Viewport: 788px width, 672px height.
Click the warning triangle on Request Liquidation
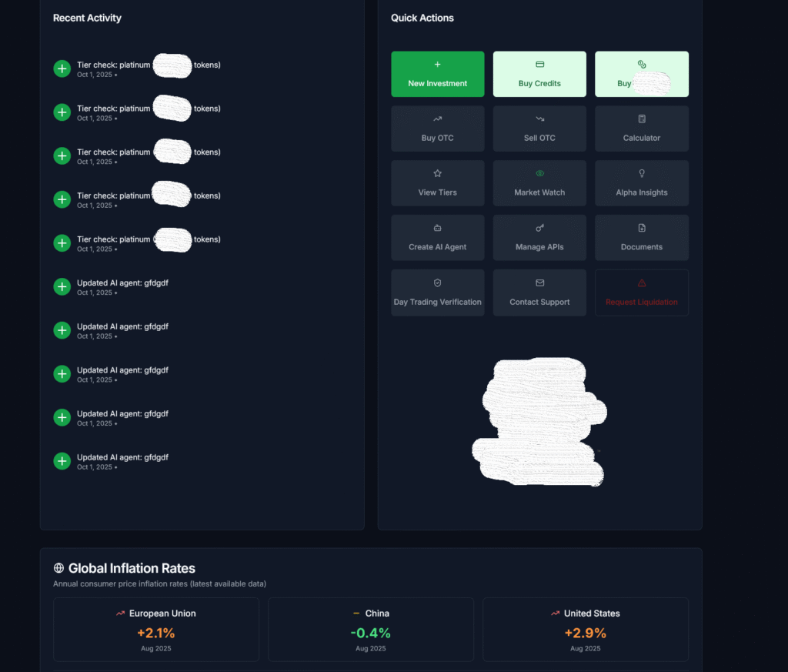click(642, 283)
